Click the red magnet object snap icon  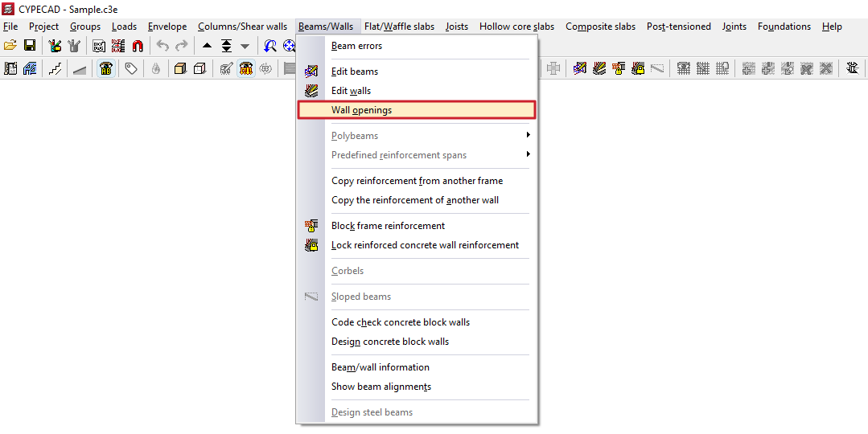[138, 46]
